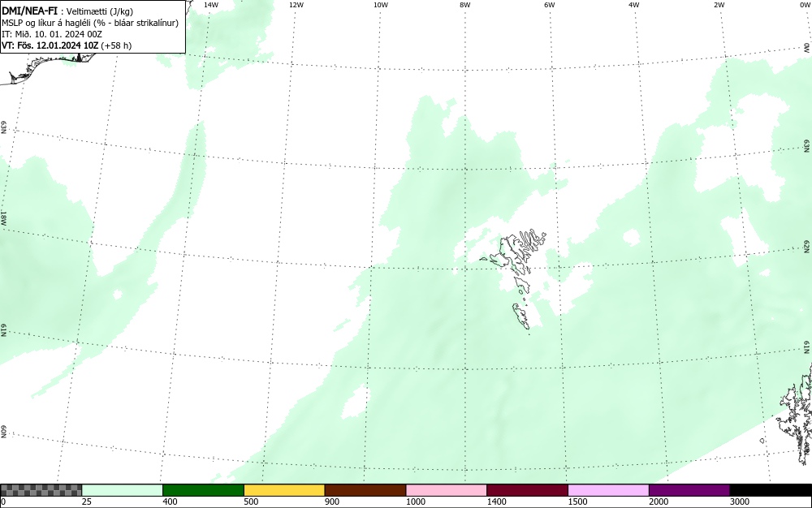This screenshot has height=508, width=812.
Task: Click the 4W longitude label
Action: click(634, 5)
